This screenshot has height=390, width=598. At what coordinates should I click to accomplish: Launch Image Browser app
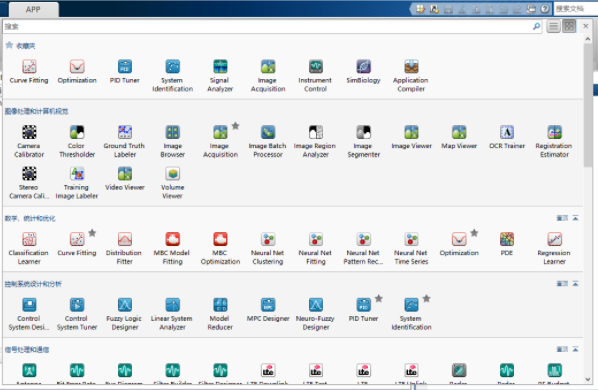(x=172, y=141)
